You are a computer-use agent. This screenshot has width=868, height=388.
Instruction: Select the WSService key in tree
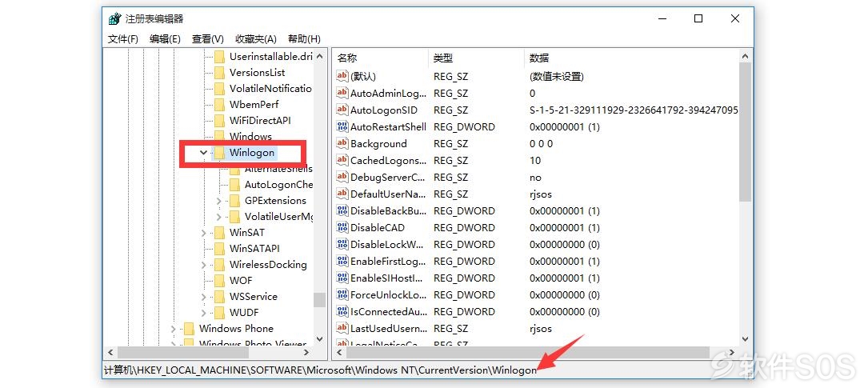click(254, 297)
